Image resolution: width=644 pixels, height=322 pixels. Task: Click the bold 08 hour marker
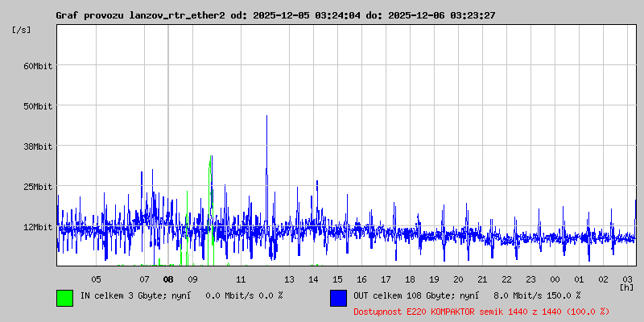click(168, 279)
